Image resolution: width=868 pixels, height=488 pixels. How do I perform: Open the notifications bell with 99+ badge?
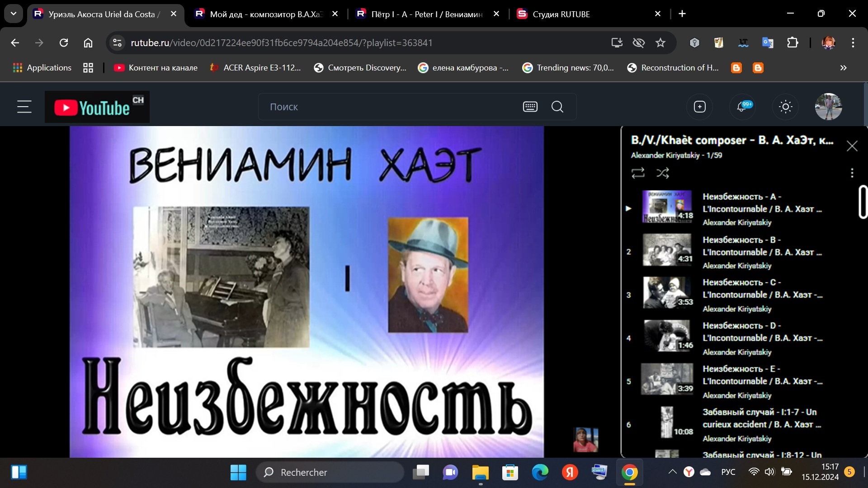tap(742, 107)
